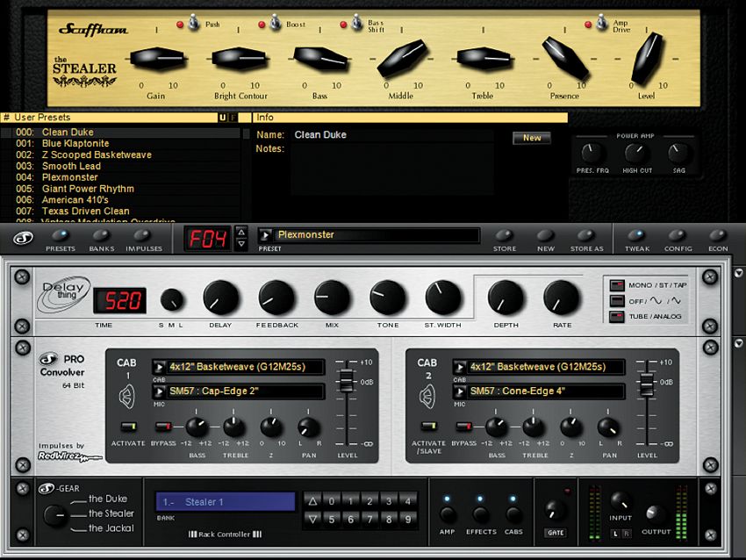This screenshot has width=746, height=560.
Task: Open Cab 1 cabinet dropdown
Action: point(160,367)
